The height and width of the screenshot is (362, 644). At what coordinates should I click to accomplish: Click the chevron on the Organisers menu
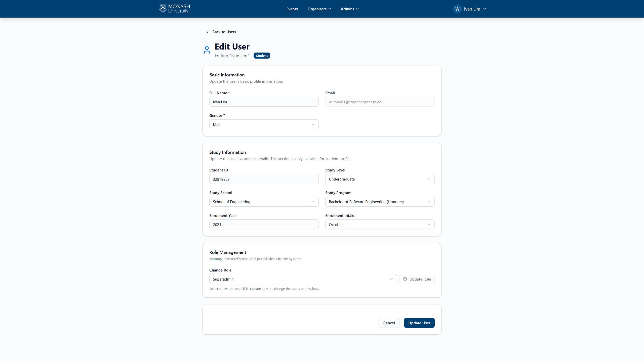tap(330, 9)
